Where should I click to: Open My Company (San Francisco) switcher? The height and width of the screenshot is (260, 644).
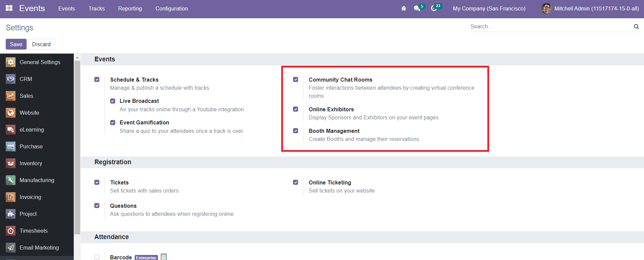pos(489,8)
